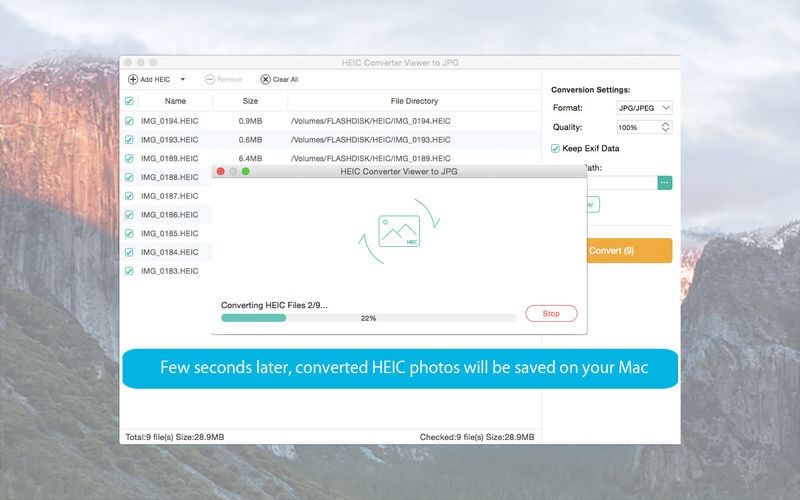Screen dimensions: 800x500
Task: Click the conversion progress bar at 22%
Action: pos(368,318)
